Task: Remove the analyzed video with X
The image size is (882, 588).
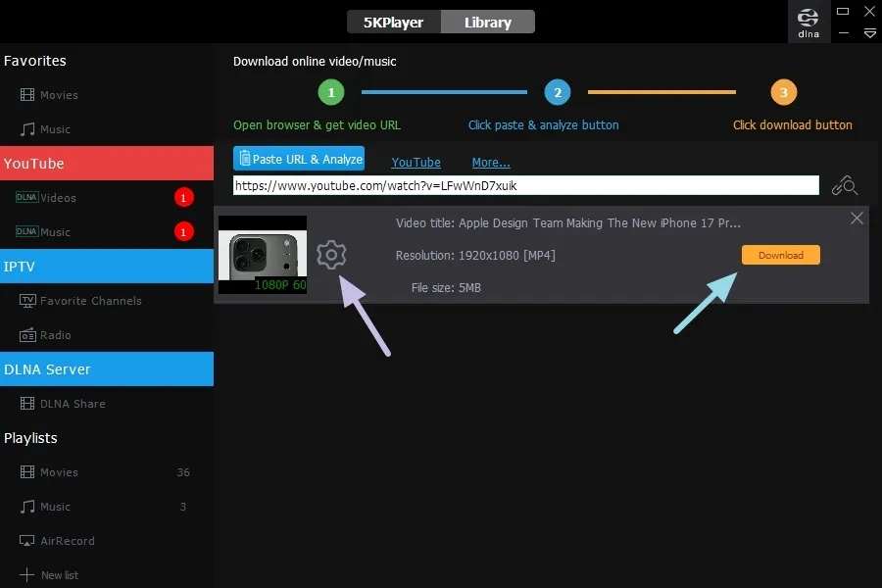Action: coord(857,219)
